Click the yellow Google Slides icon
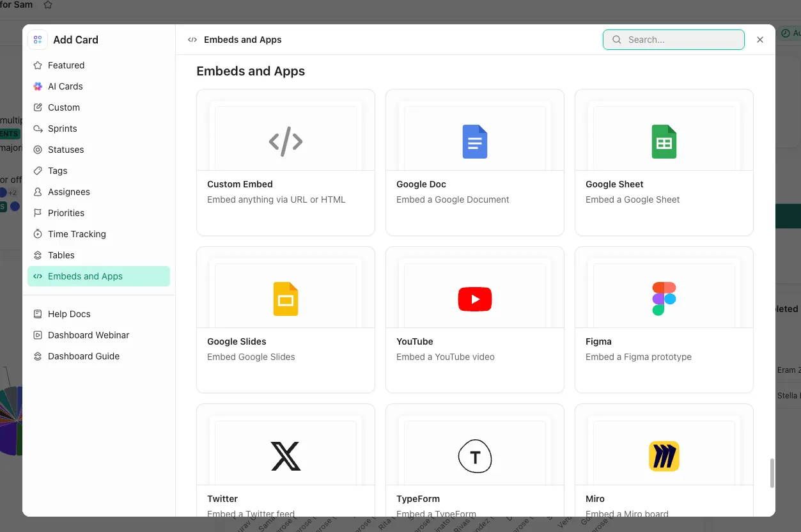This screenshot has height=532, width=801. 286,299
